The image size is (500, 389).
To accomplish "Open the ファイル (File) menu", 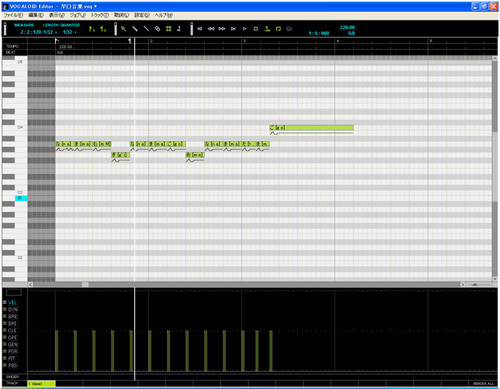I will pos(13,15).
